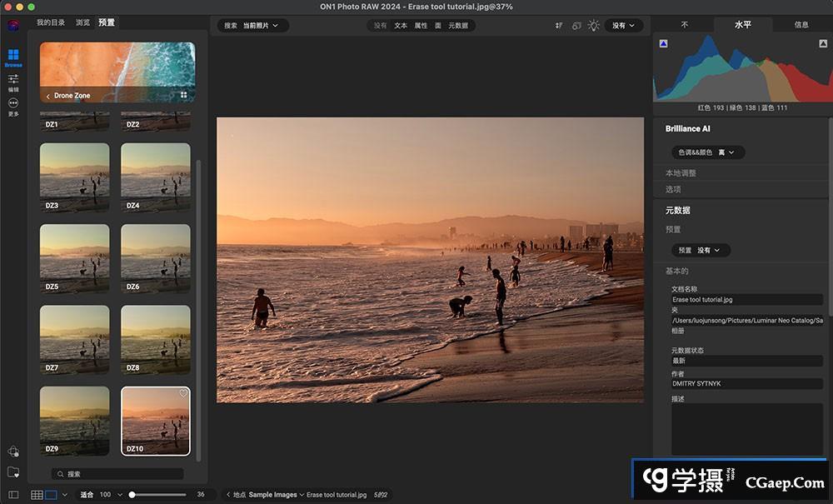Click the grid layout icon on the Drone Zone banner

(184, 94)
